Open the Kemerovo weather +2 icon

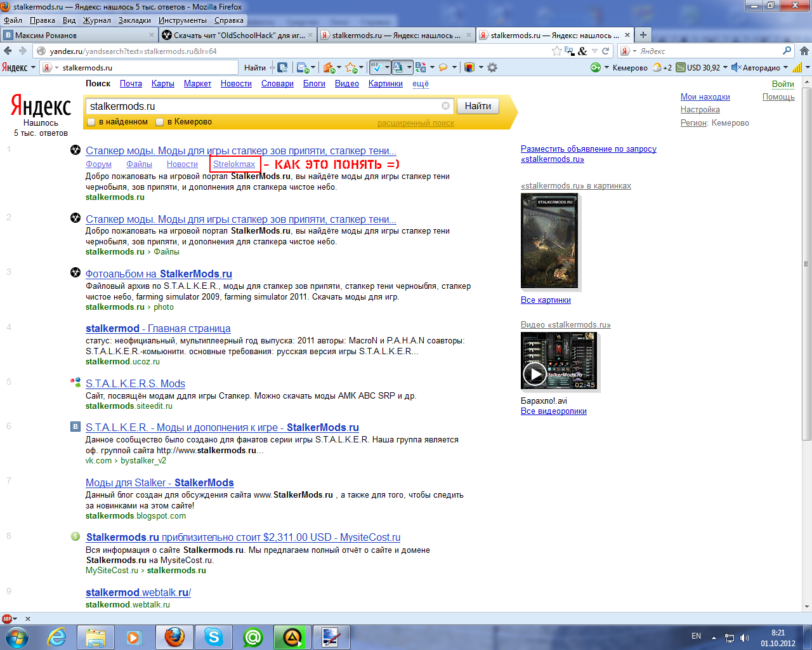click(x=662, y=67)
